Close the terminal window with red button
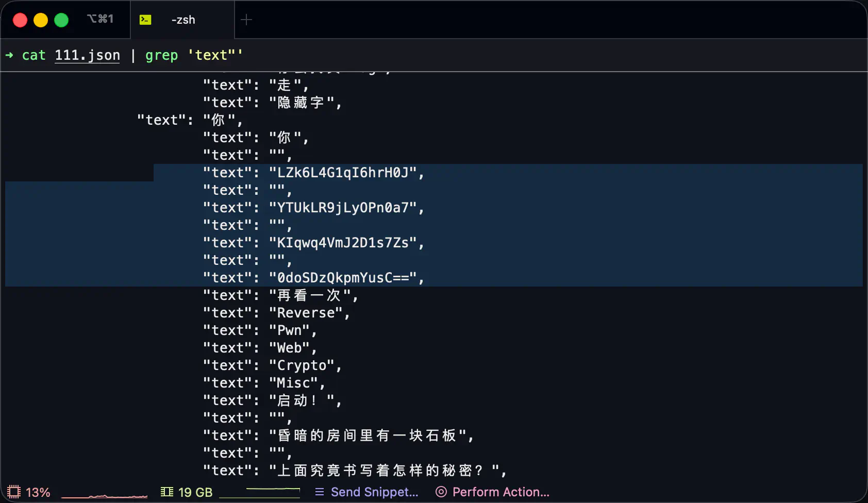This screenshot has height=503, width=868. point(20,20)
